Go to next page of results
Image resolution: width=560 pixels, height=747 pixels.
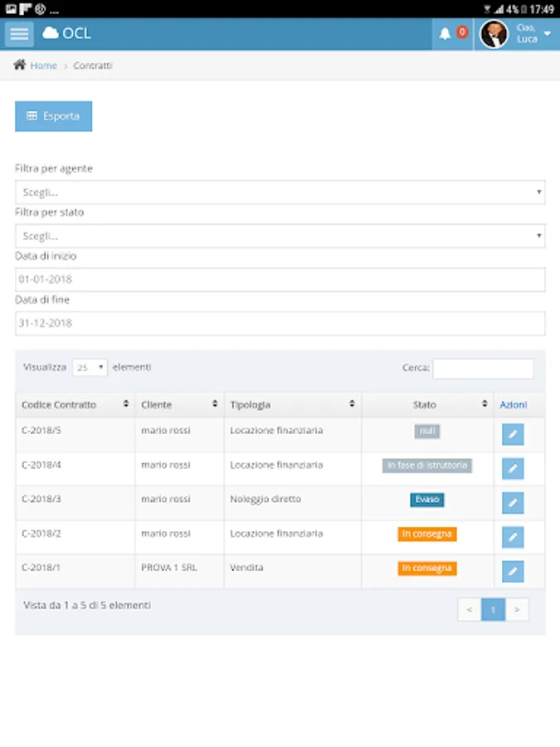coord(517,610)
